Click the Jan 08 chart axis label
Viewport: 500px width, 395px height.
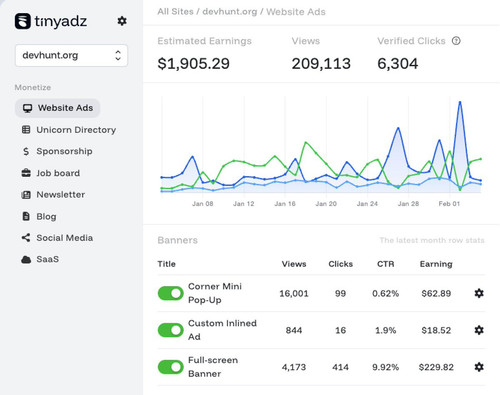(202, 204)
